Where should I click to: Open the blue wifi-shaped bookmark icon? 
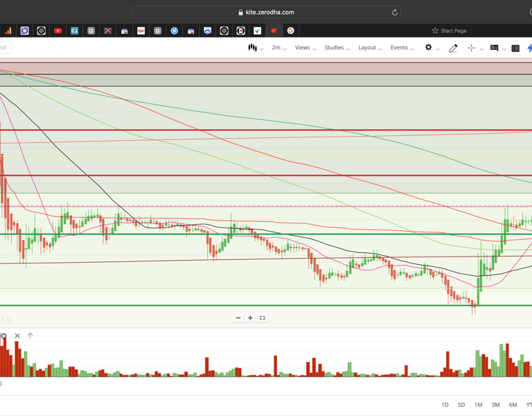(207, 31)
